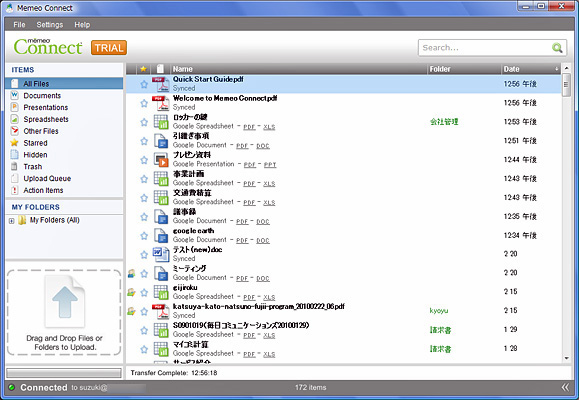Open the 会社管理 folder link
Viewport: 579px width, 400px height.
(x=444, y=122)
